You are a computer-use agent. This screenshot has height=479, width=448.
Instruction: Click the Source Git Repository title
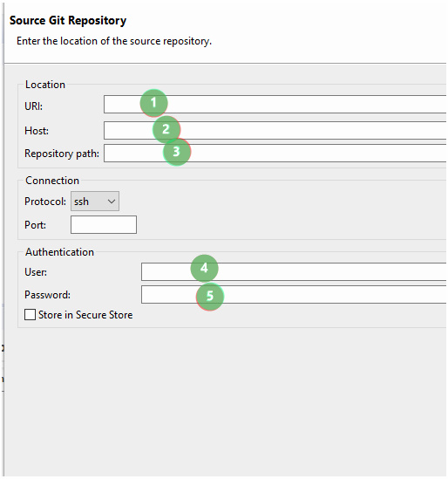[x=68, y=20]
